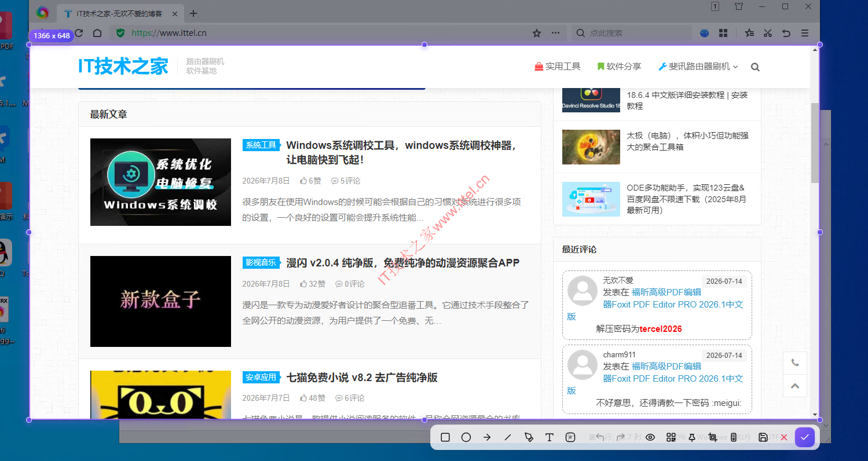The image size is (868, 461).
Task: Click the 安卓应用 category tag
Action: [261, 377]
